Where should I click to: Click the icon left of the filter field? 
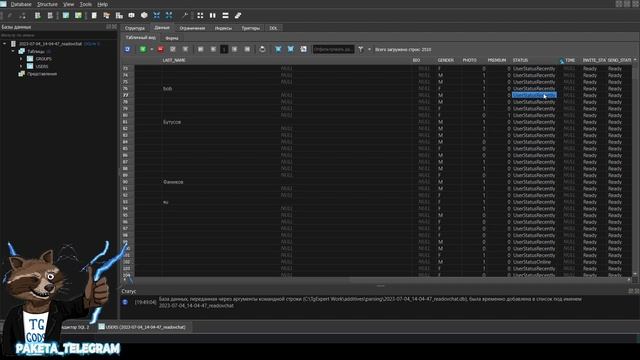(303, 49)
